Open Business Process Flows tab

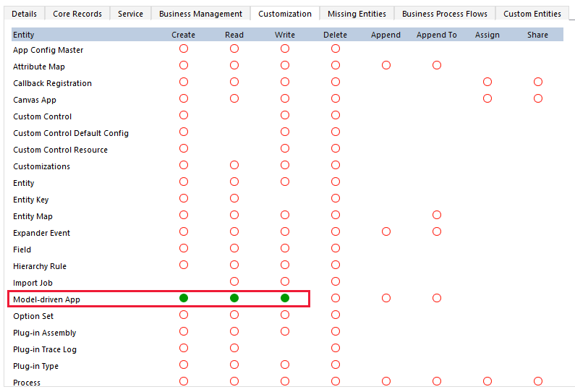[445, 14]
